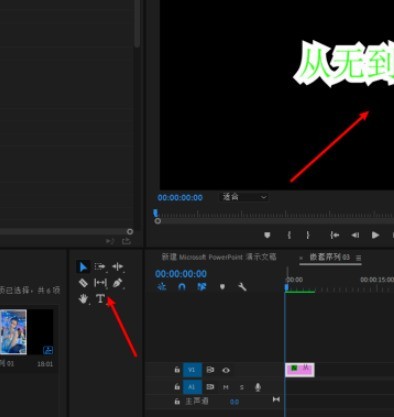Image resolution: width=394 pixels, height=417 pixels.
Task: Select the pink clip on V1 track
Action: [x=300, y=370]
